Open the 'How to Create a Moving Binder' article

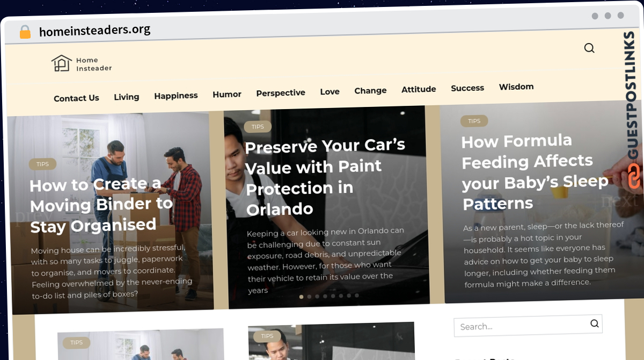pyautogui.click(x=101, y=205)
